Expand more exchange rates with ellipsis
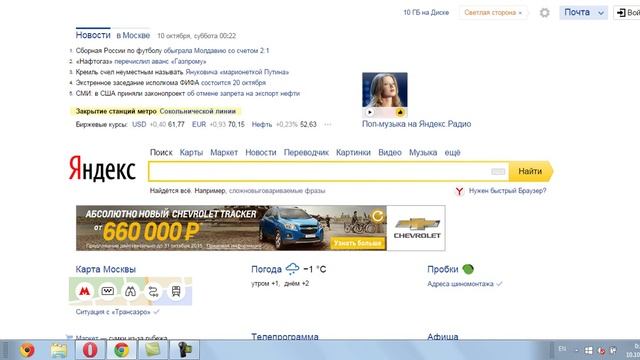640x360 pixels. click(328, 124)
